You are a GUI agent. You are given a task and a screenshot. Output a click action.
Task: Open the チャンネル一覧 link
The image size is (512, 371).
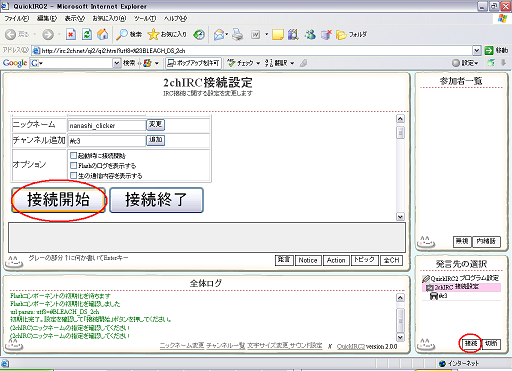coord(225,346)
